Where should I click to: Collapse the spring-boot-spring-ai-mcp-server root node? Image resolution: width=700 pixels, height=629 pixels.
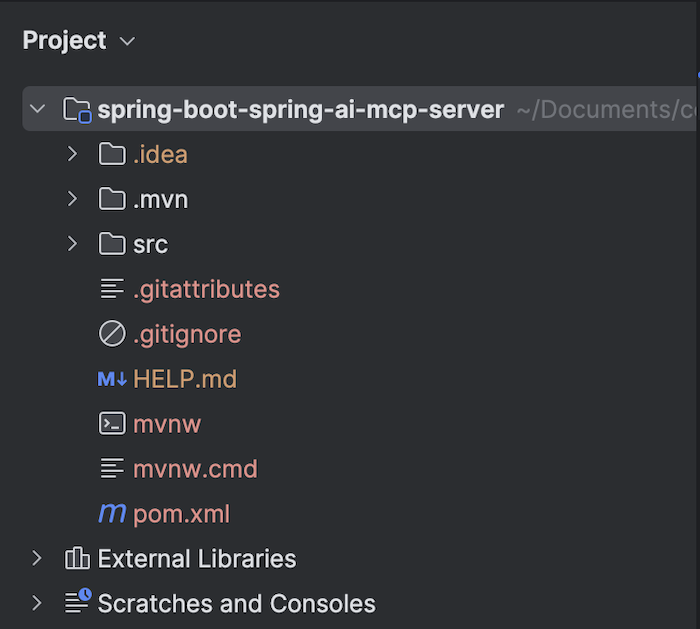[38, 108]
